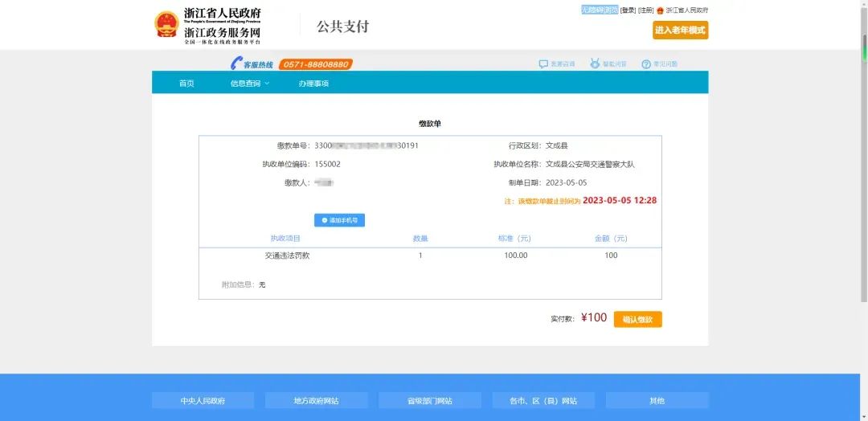Click the 注册 register link
This screenshot has height=421, width=868.
[x=646, y=10]
